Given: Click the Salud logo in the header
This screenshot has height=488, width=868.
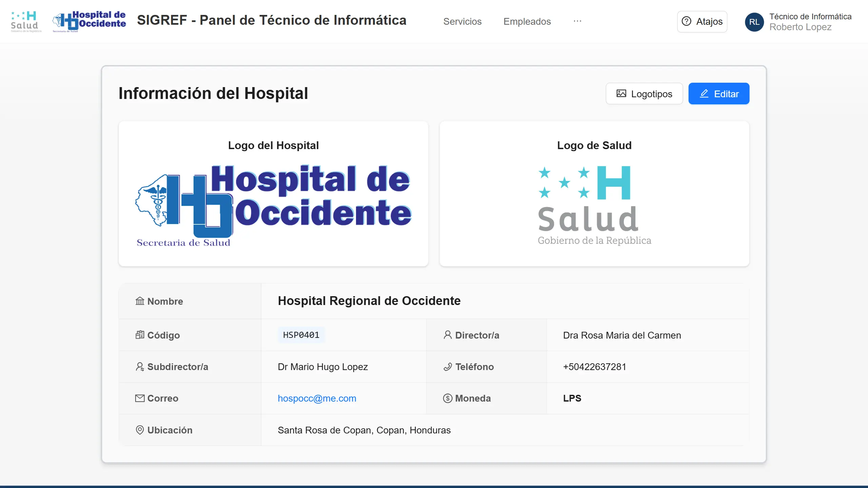Looking at the screenshot, I should tap(26, 22).
